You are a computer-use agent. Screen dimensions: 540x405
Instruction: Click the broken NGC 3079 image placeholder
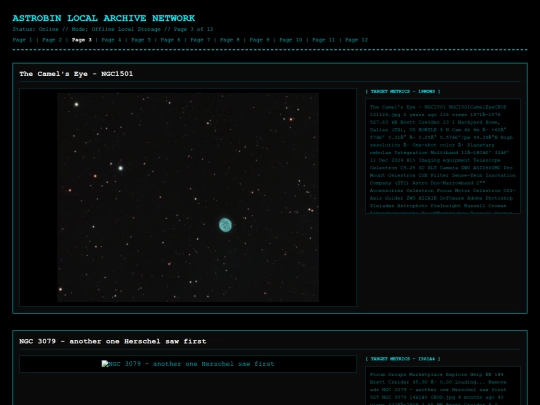pyautogui.click(x=188, y=364)
